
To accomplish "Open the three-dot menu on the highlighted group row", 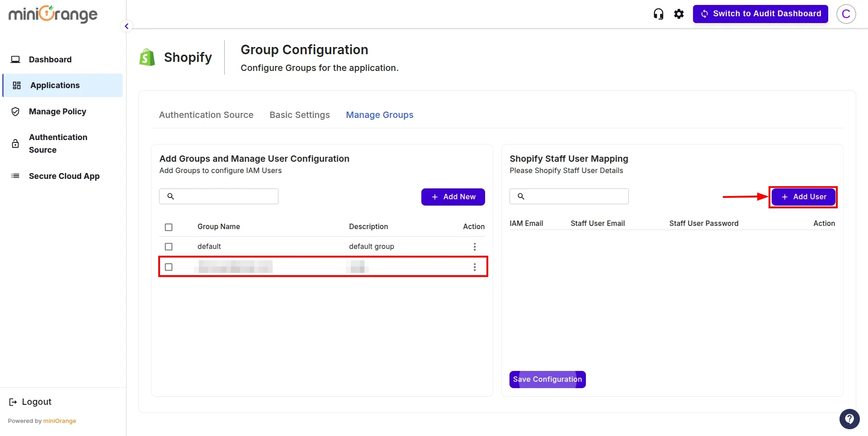I will click(x=475, y=267).
